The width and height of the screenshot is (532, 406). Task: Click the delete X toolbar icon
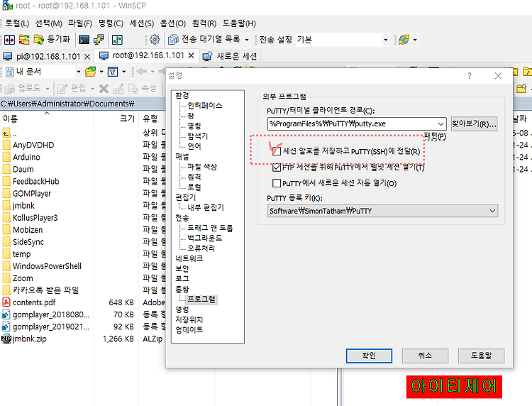[x=104, y=89]
